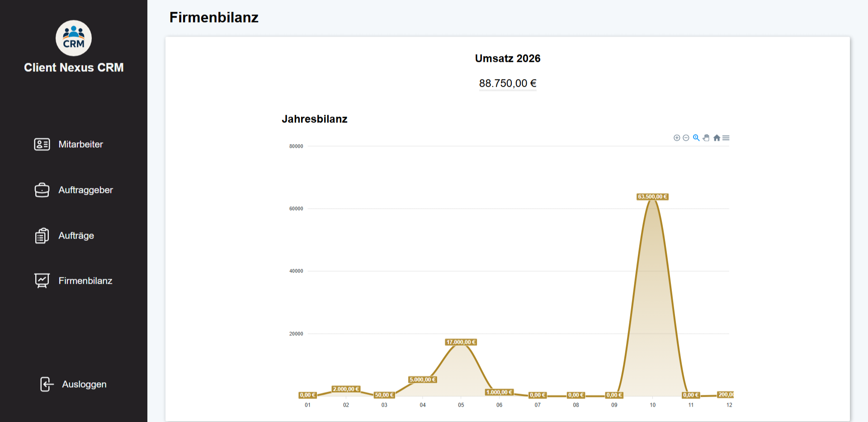Open the Mitarbeiter menu entry
868x422 pixels.
pos(80,144)
